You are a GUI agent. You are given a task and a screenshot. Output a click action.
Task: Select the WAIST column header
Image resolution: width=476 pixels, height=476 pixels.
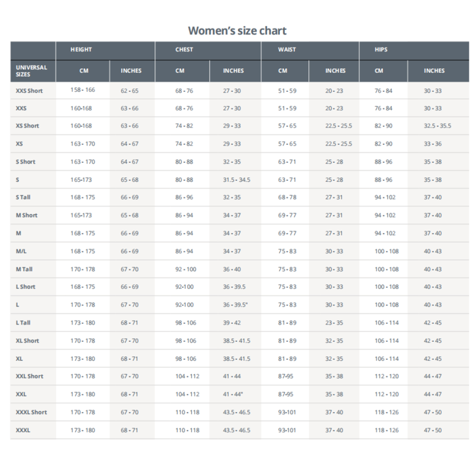pos(287,50)
